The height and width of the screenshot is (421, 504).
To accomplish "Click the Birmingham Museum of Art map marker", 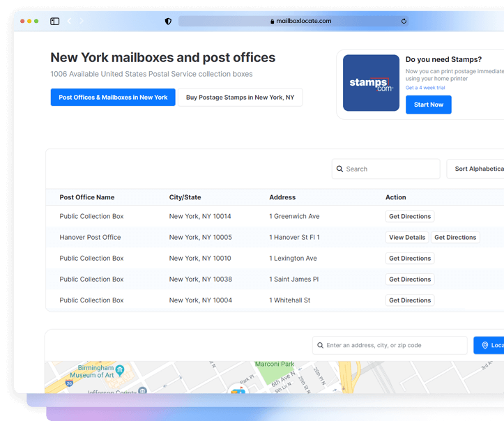I will (119, 369).
